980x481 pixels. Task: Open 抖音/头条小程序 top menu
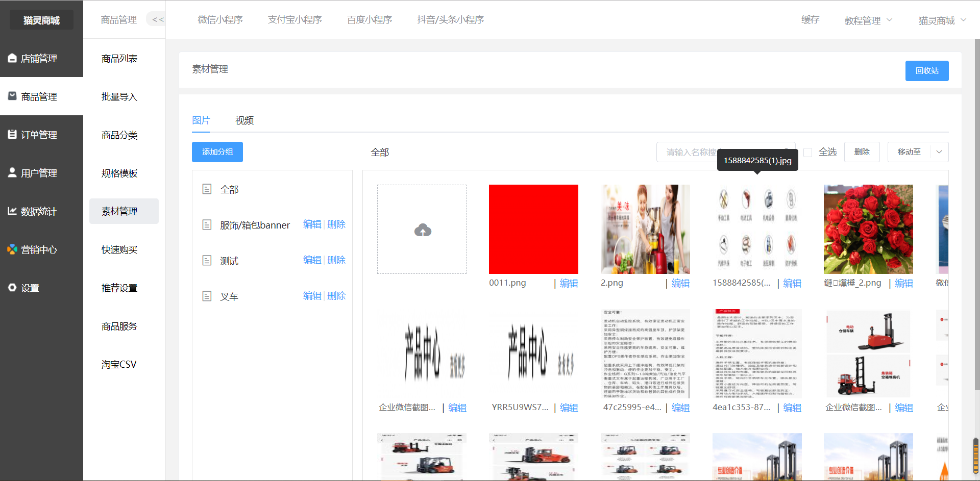point(451,19)
